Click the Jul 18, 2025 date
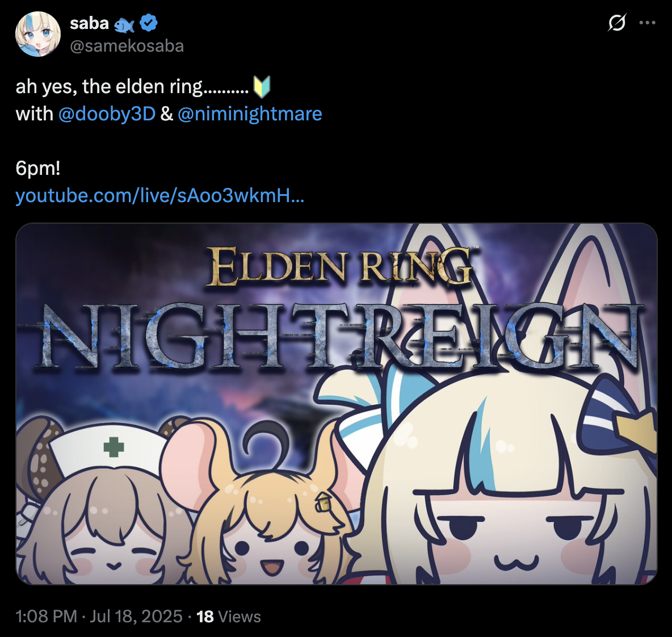Viewport: 672px width, 637px height. click(136, 617)
